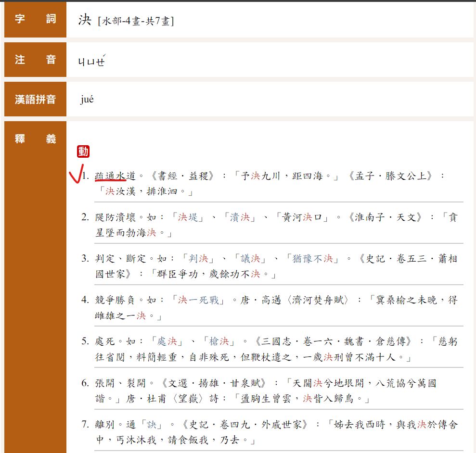The image size is (476, 453).
Task: Open the 決一死戰 phrase link
Action: (x=198, y=300)
